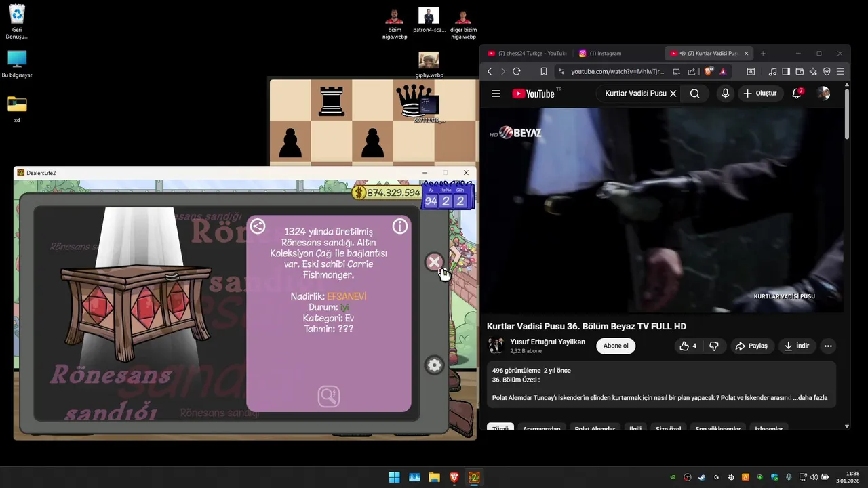Viewport: 868px width, 488px height.
Task: Open File Explorer from taskbar
Action: pos(434,477)
